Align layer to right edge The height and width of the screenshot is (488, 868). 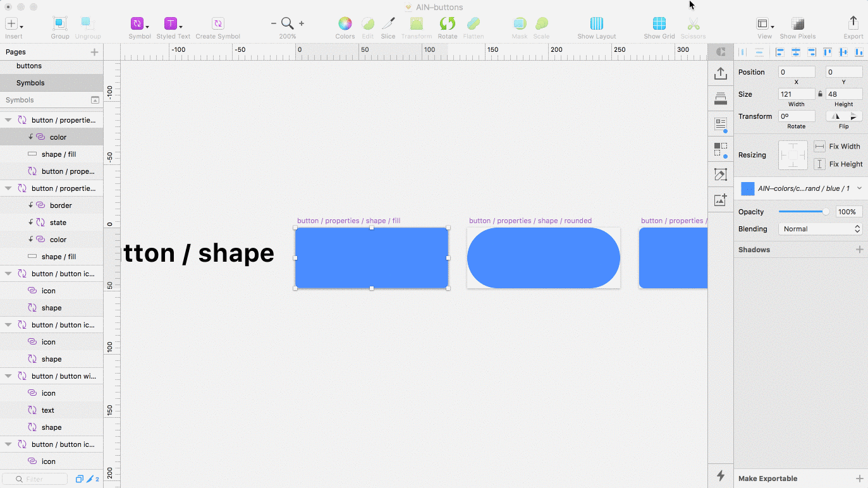pos(812,52)
